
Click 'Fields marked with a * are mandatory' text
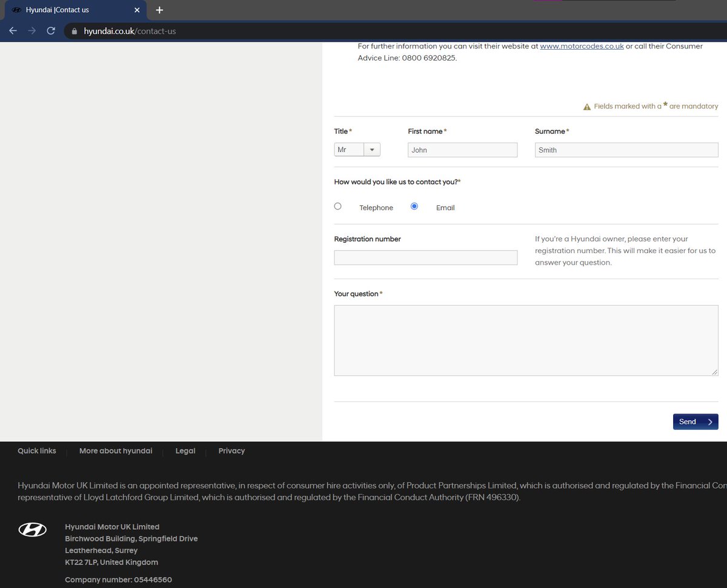[656, 106]
